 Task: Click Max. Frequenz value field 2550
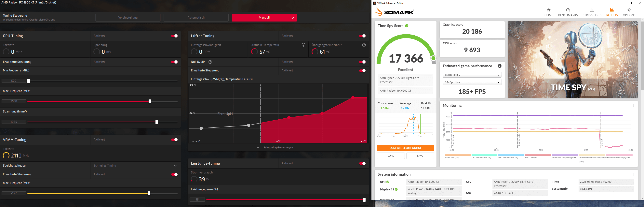click(14, 101)
